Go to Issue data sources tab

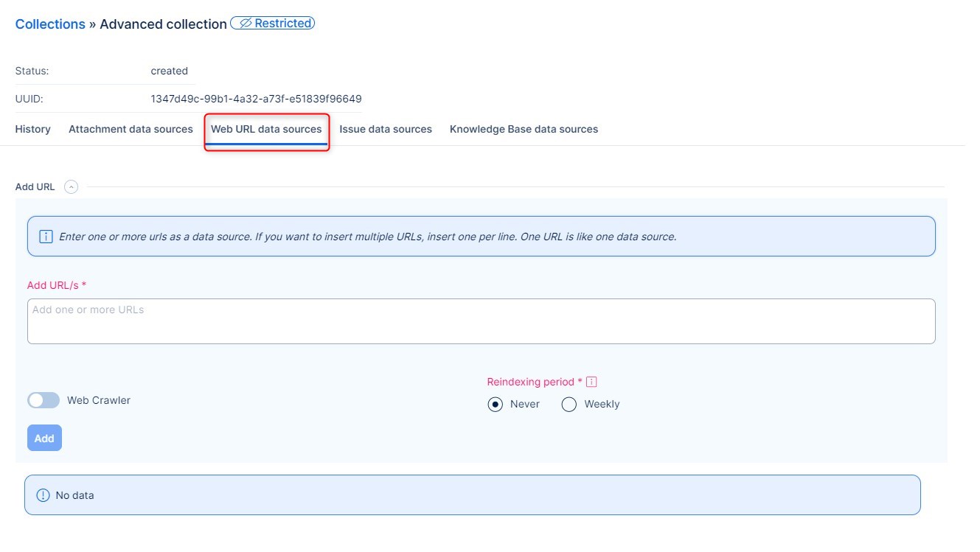pos(386,129)
